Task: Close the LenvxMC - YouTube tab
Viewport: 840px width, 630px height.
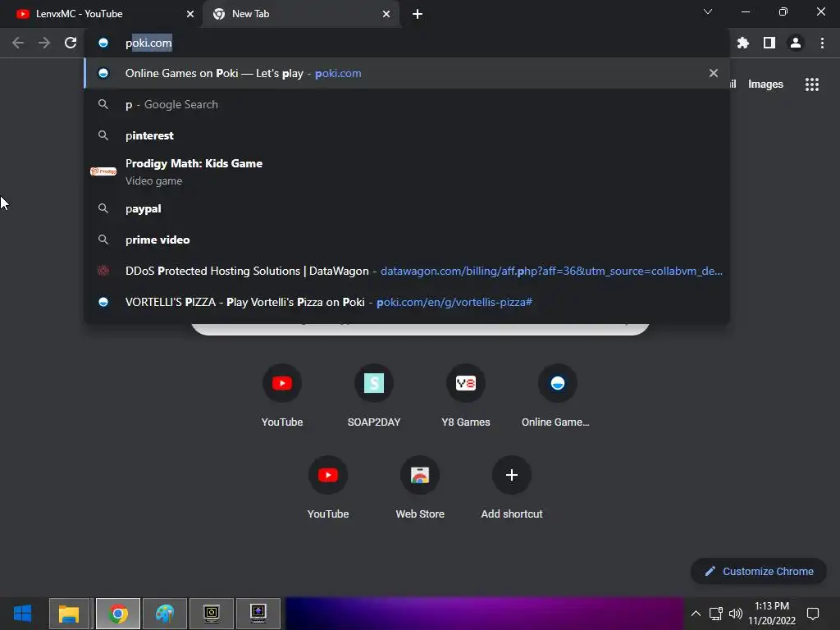Action: [x=190, y=14]
